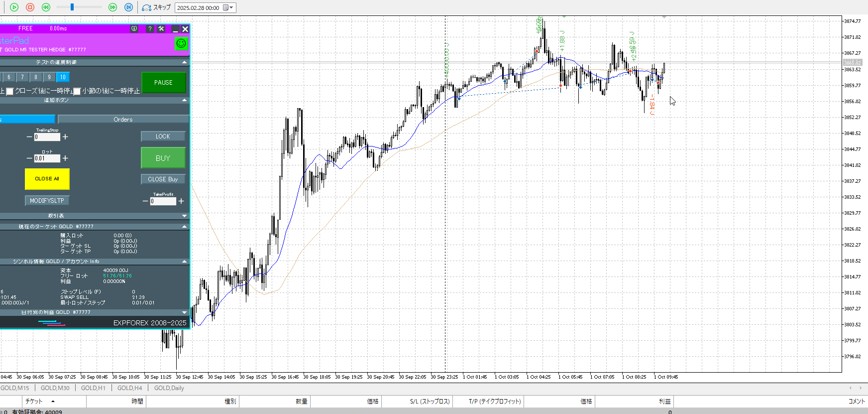Open the tools settings icon on panel

(x=161, y=29)
